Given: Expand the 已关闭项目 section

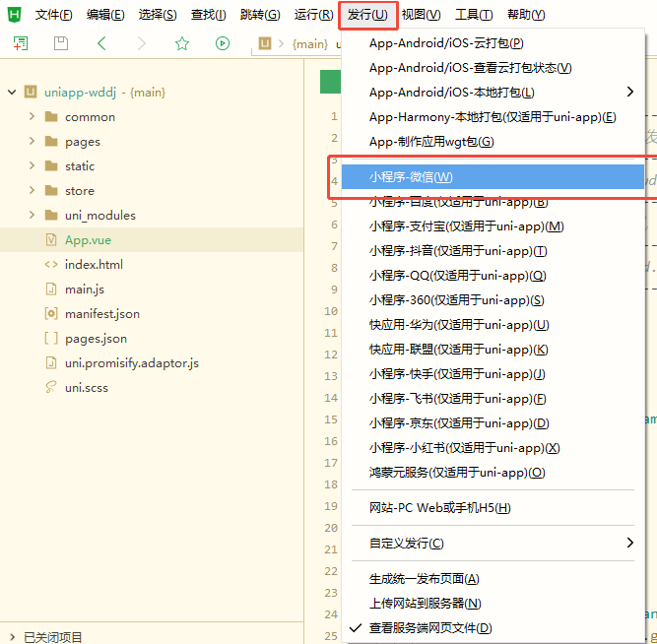Looking at the screenshot, I should pyautogui.click(x=12, y=637).
